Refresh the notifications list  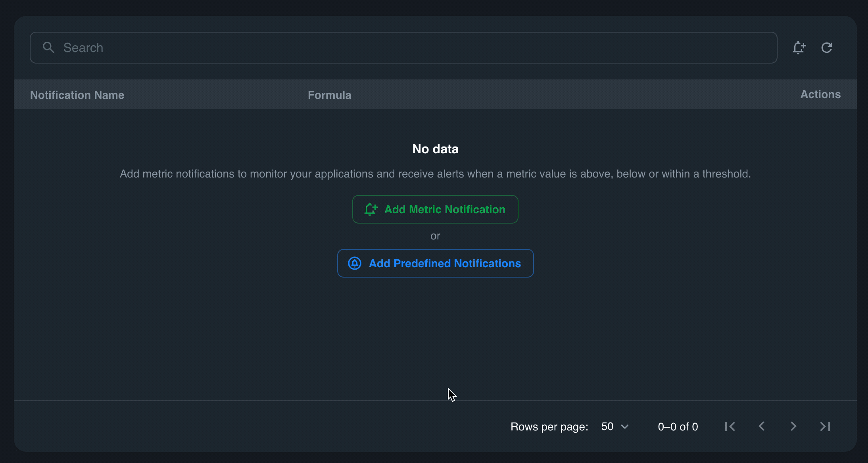(827, 48)
